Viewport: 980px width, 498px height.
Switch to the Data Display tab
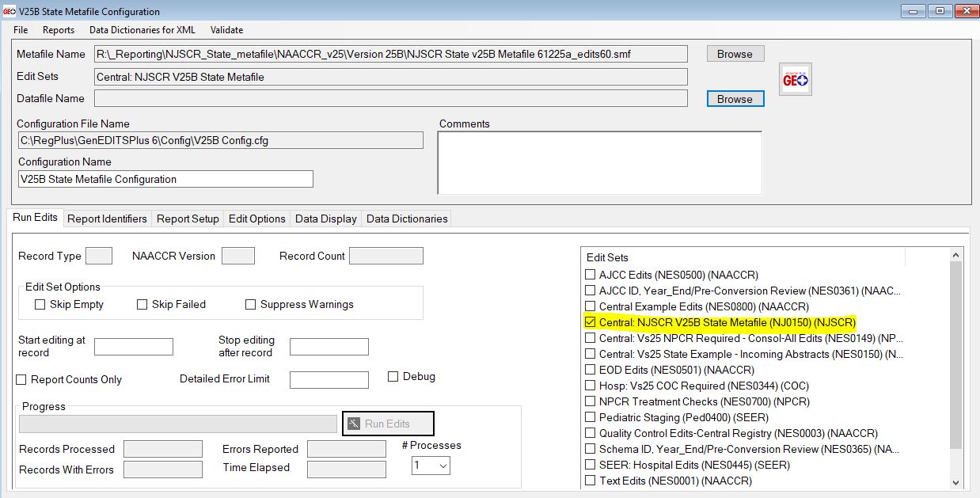point(326,219)
